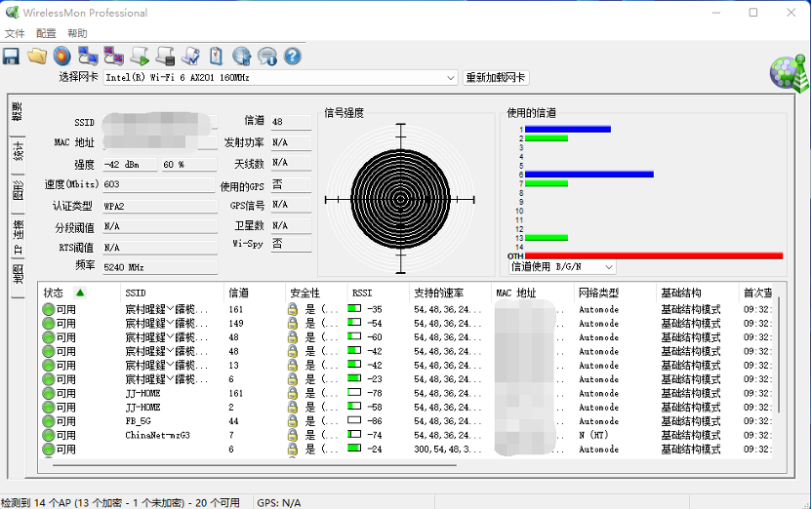Open the 帮助 menu
The height and width of the screenshot is (509, 812).
pyautogui.click(x=78, y=33)
